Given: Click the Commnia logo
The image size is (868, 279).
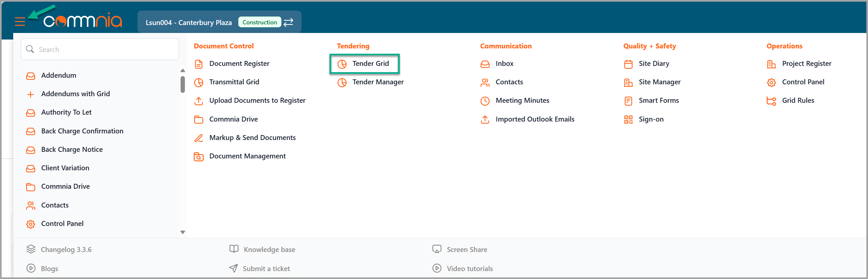Looking at the screenshot, I should point(83,20).
